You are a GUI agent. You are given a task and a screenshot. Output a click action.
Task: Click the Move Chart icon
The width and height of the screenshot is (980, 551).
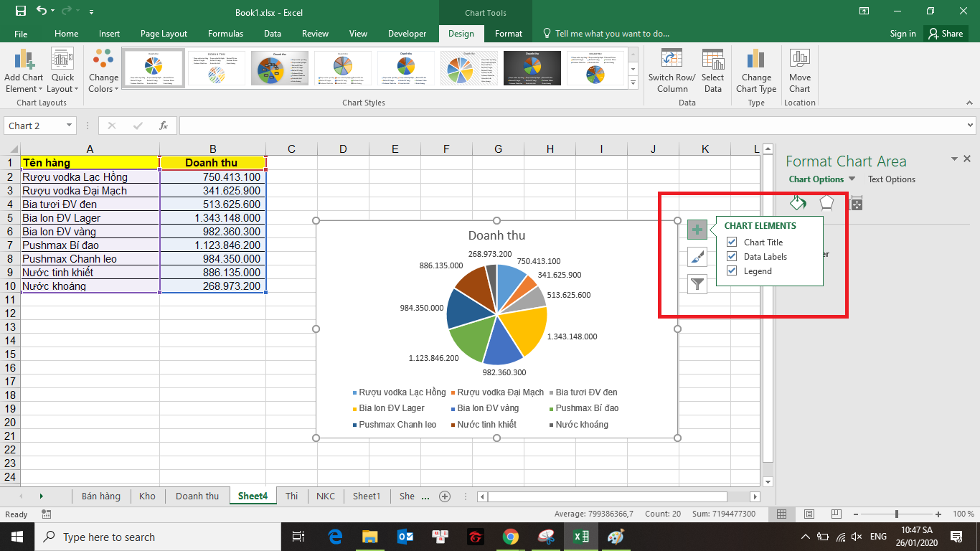click(x=799, y=61)
